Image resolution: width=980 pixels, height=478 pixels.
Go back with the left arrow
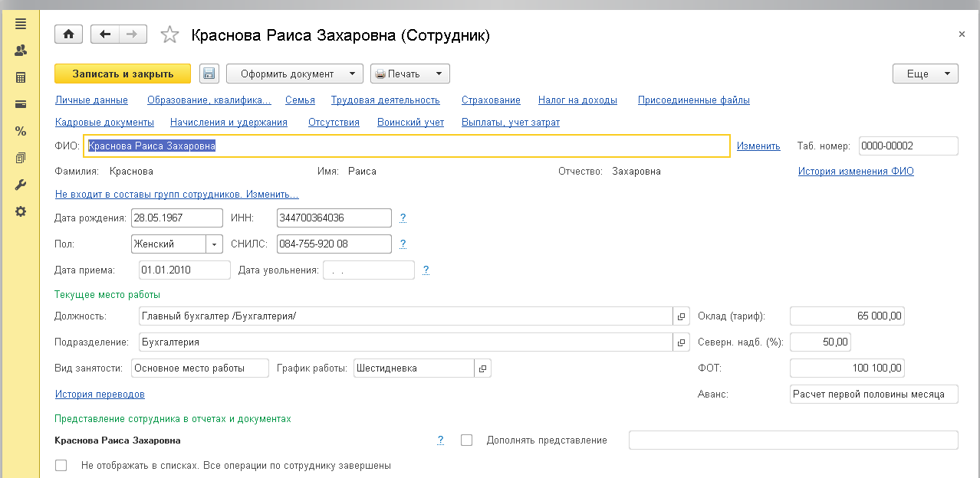[105, 34]
